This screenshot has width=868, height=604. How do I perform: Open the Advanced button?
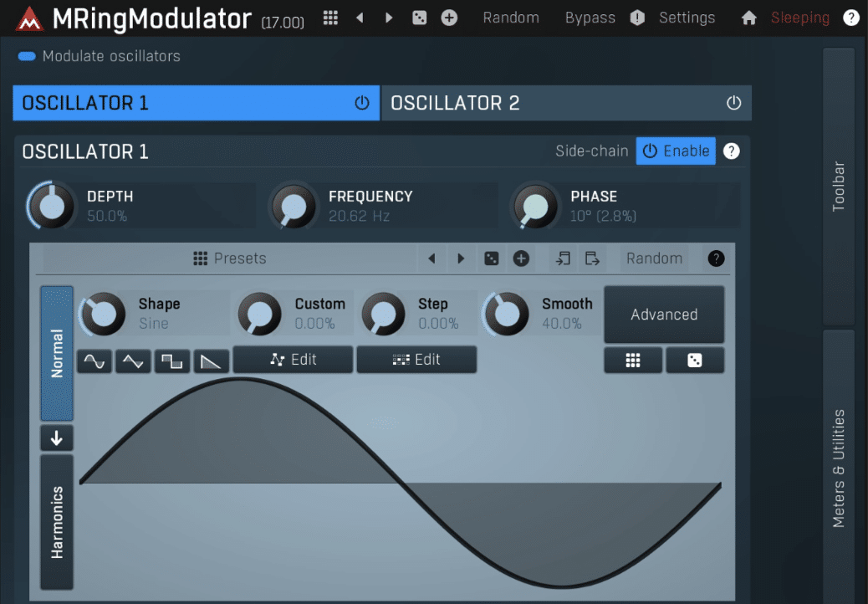664,315
